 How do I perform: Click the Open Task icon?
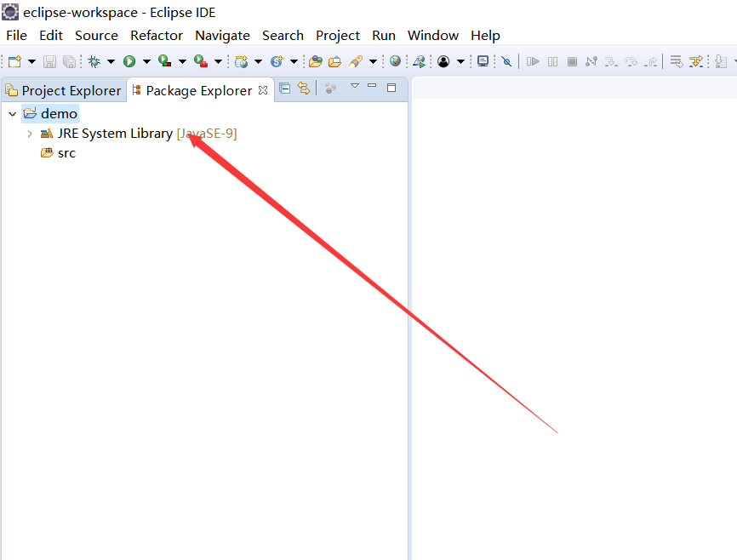point(334,61)
